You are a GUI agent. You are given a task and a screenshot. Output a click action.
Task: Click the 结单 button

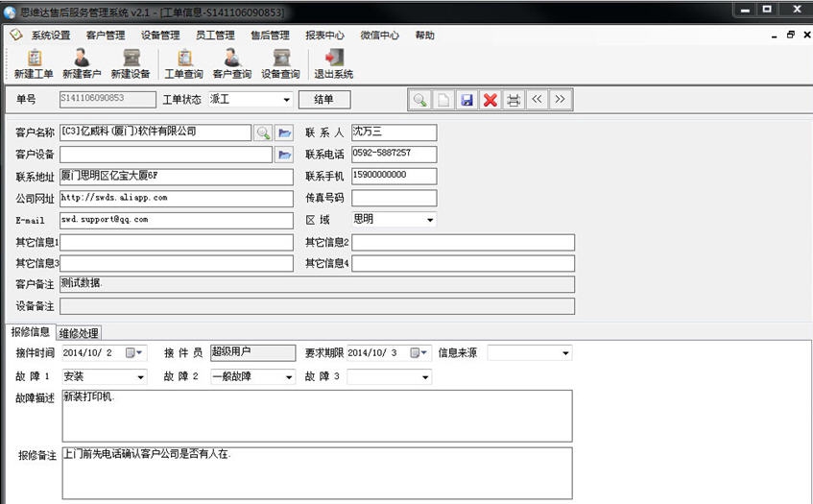click(324, 100)
